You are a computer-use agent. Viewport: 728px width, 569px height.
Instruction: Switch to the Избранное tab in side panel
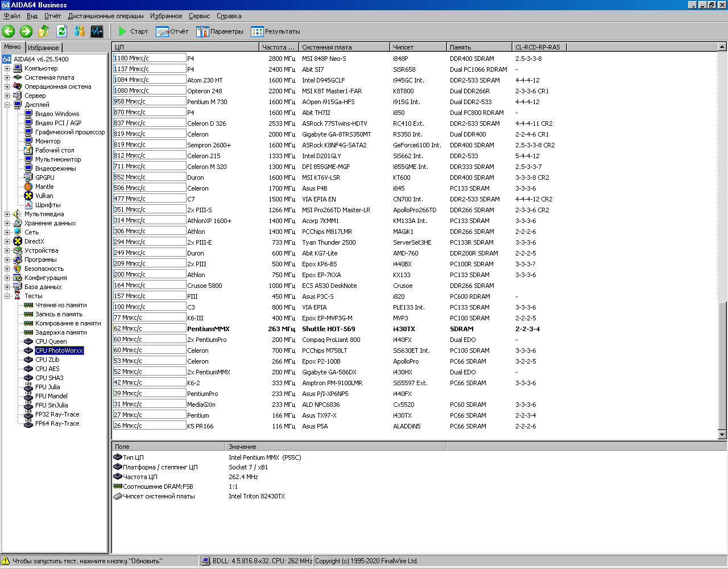(x=43, y=48)
